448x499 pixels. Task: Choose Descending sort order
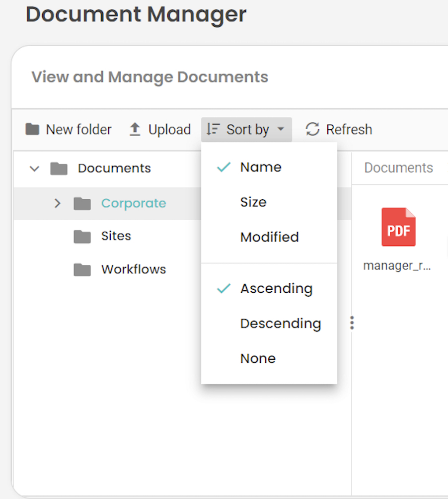[280, 324]
